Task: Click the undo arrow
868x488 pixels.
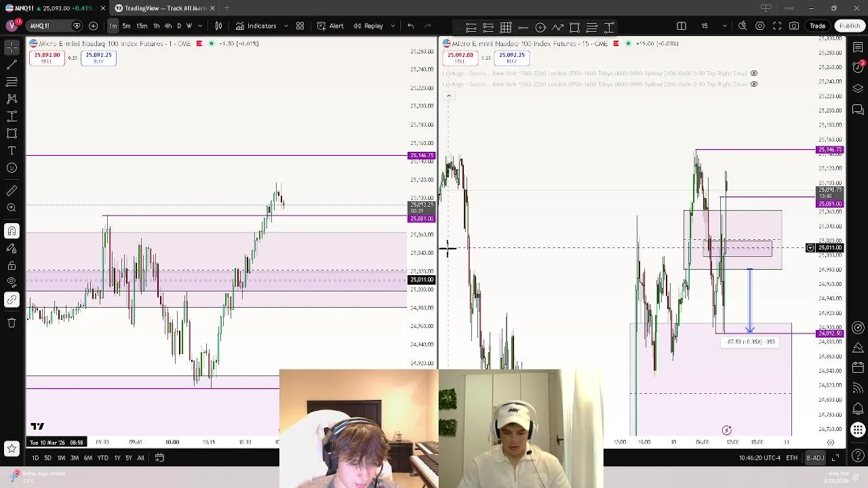Action: point(410,26)
